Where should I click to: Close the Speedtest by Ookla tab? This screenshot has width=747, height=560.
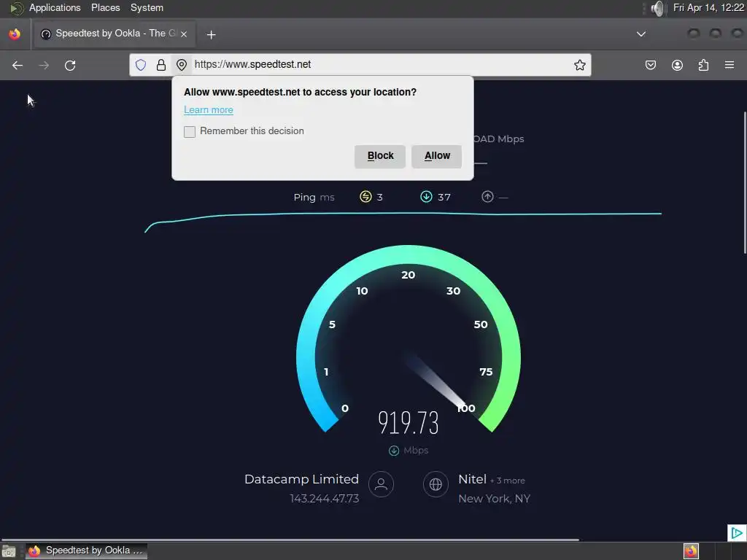[184, 34]
